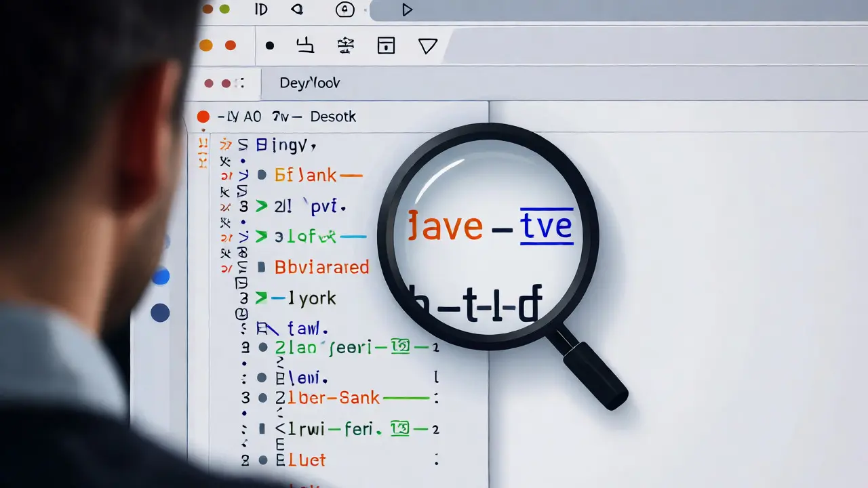
Task: Click the blue underlined tve link
Action: [546, 226]
